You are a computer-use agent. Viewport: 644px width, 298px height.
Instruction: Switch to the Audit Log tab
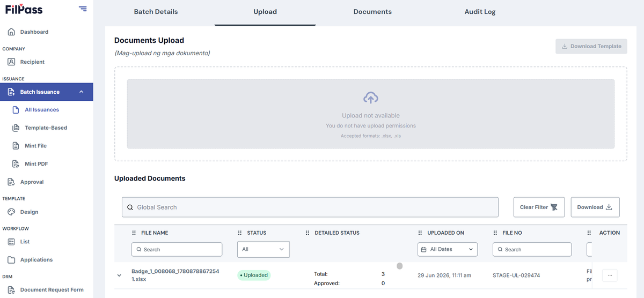pos(480,12)
